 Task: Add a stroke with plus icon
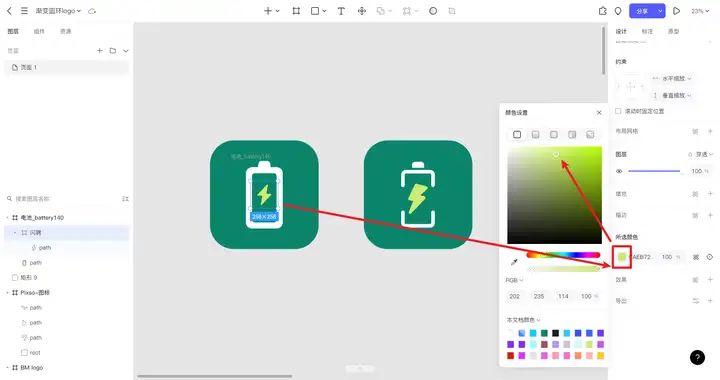pyautogui.click(x=710, y=215)
